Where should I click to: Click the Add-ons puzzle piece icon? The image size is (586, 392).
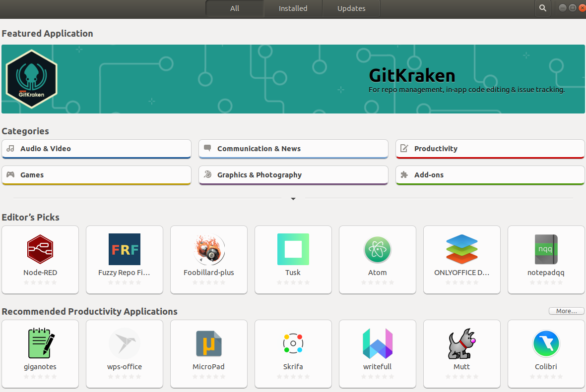click(x=404, y=175)
